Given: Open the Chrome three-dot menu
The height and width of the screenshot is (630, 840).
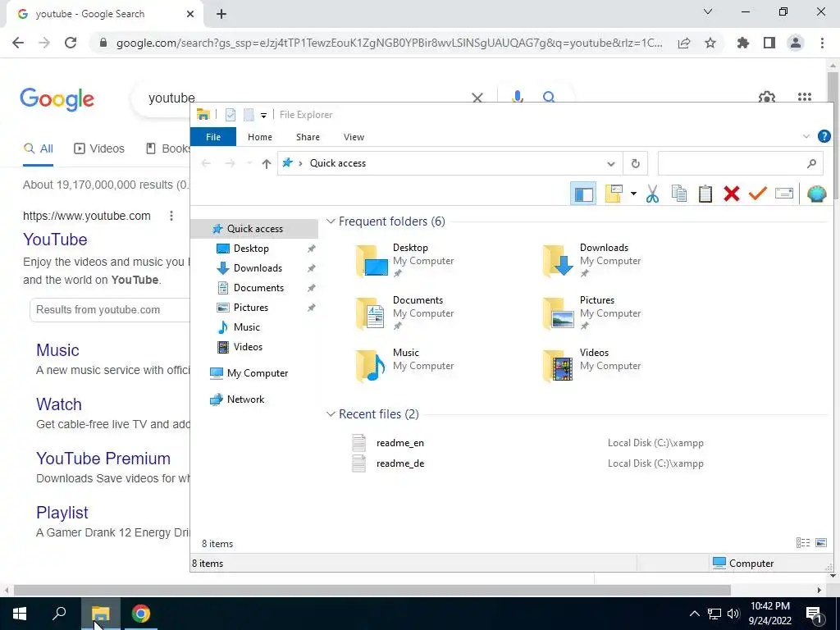Looking at the screenshot, I should coord(822,43).
